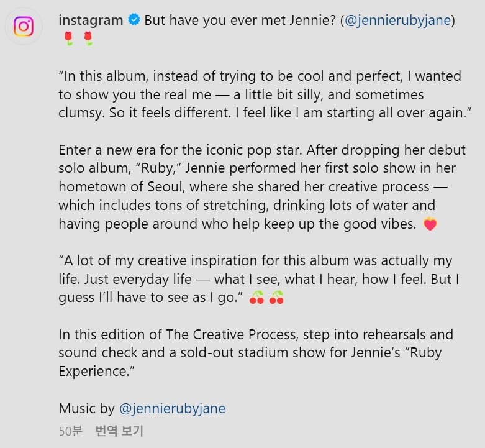The image size is (485, 448).
Task: Open @jennierubyjane mention in the first line
Action: click(x=397, y=21)
